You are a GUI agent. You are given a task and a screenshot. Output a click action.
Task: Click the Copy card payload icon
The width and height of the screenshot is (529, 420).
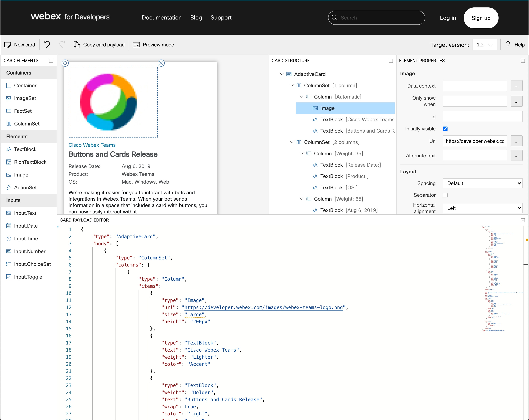(77, 45)
